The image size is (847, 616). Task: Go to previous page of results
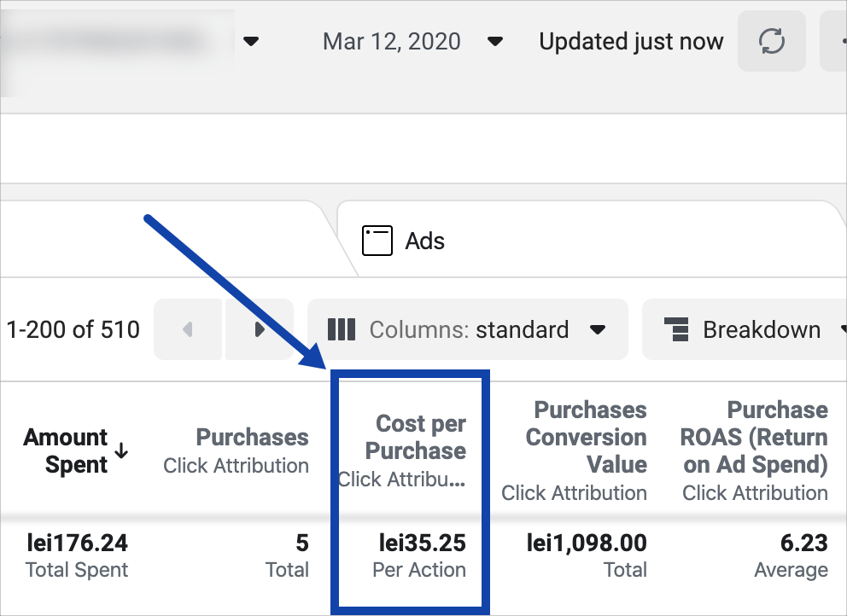click(188, 329)
